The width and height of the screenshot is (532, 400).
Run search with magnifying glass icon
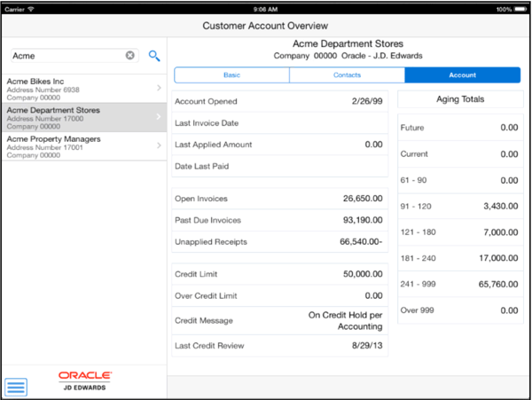tap(154, 56)
